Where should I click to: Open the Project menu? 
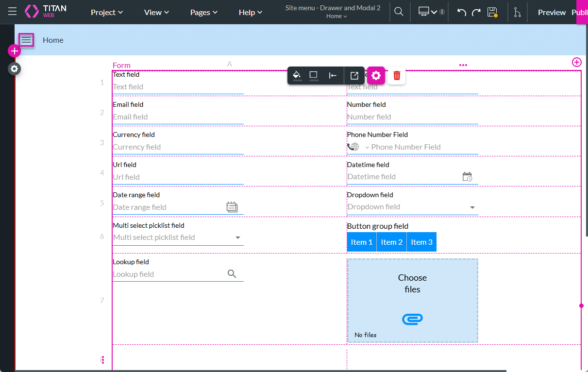coord(107,12)
